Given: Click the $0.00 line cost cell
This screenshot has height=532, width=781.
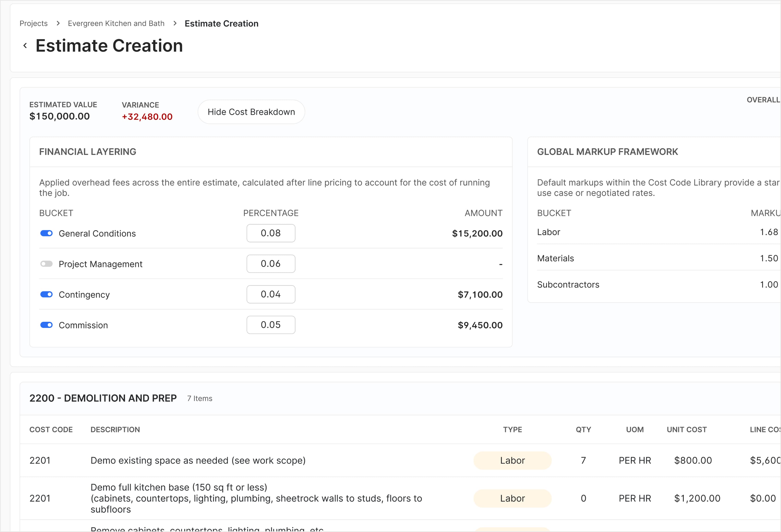Looking at the screenshot, I should pos(763,498).
